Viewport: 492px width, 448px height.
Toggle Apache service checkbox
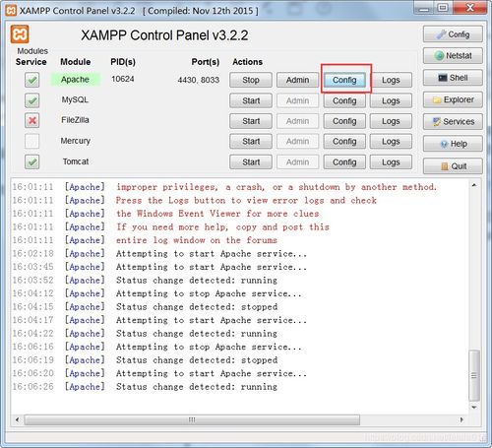click(x=31, y=80)
